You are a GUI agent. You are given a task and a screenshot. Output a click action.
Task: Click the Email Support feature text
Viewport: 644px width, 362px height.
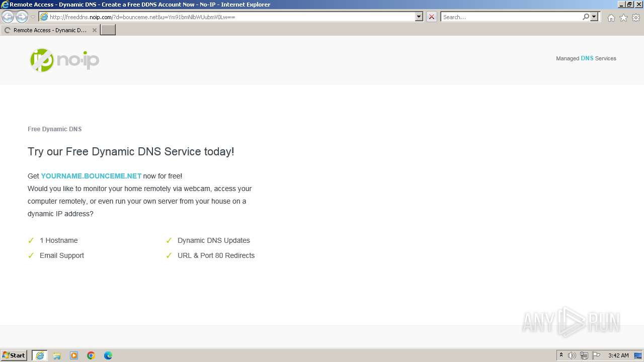(x=62, y=255)
